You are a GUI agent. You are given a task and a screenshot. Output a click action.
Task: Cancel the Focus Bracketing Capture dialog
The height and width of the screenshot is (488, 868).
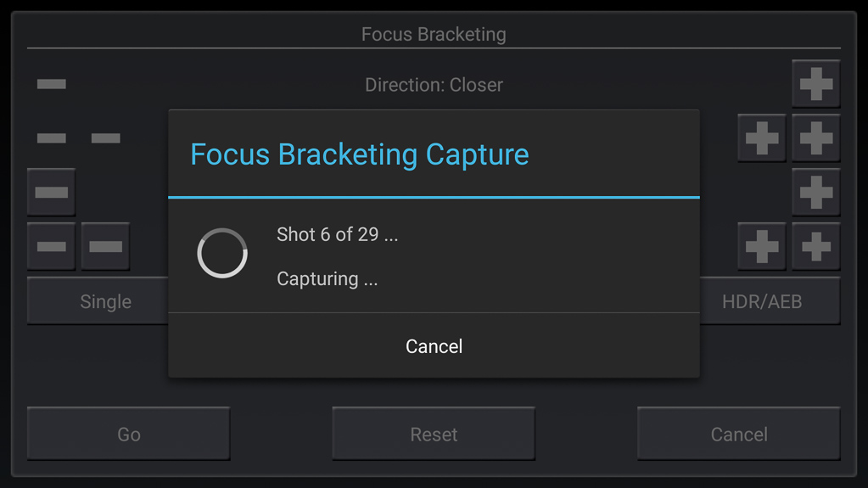click(x=434, y=346)
